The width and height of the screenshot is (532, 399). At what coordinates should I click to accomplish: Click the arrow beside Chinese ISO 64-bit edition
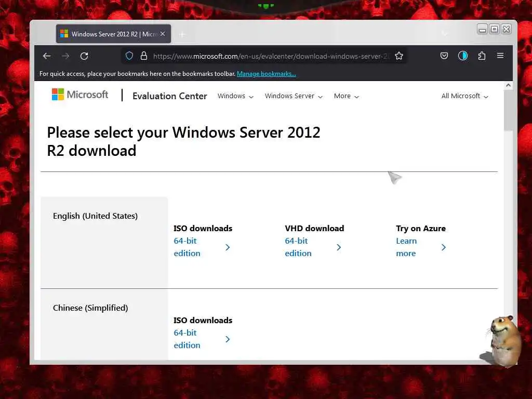(x=228, y=339)
